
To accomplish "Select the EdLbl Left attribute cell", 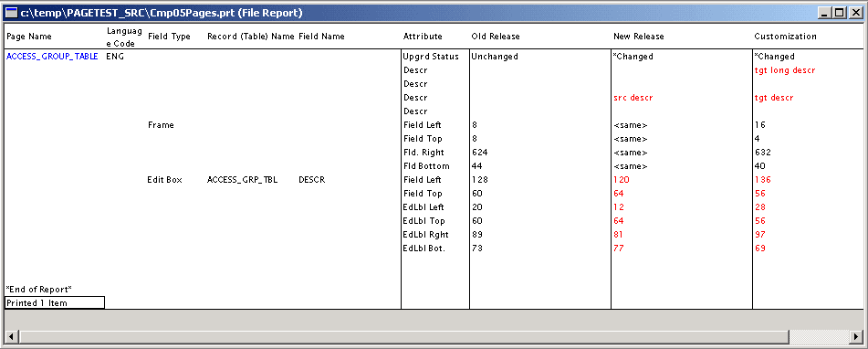I will point(424,207).
